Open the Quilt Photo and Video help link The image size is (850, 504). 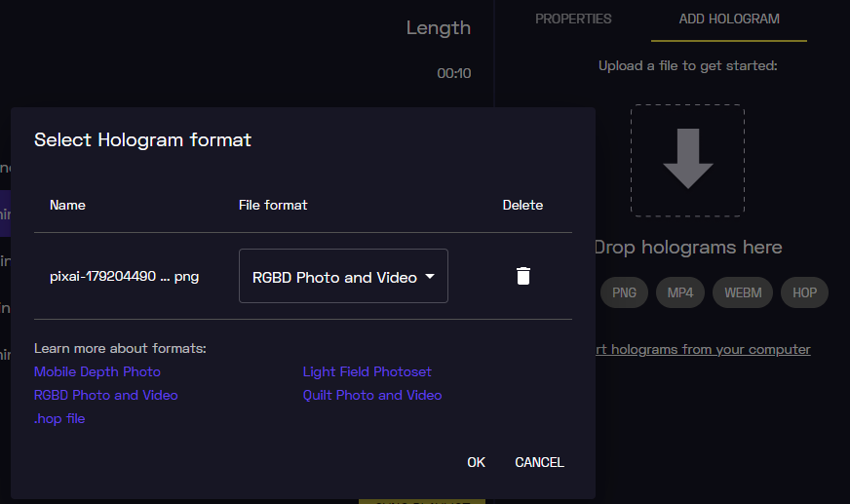coord(372,395)
